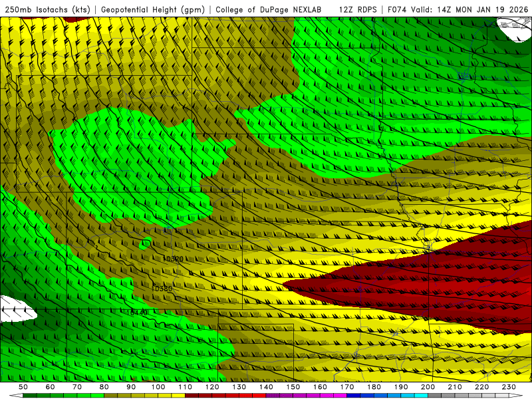Click the '250mb Isotachs (kts)' title text
Viewport: 532px width, 399px height.
(x=47, y=10)
